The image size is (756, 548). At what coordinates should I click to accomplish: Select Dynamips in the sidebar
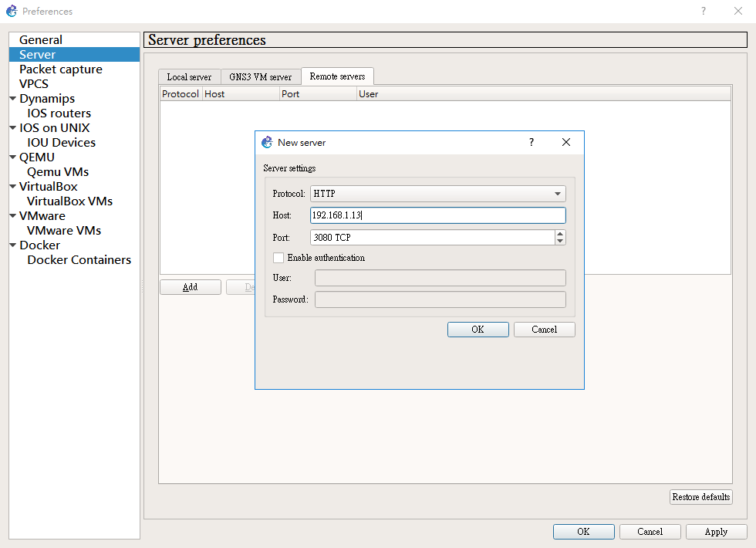47,99
